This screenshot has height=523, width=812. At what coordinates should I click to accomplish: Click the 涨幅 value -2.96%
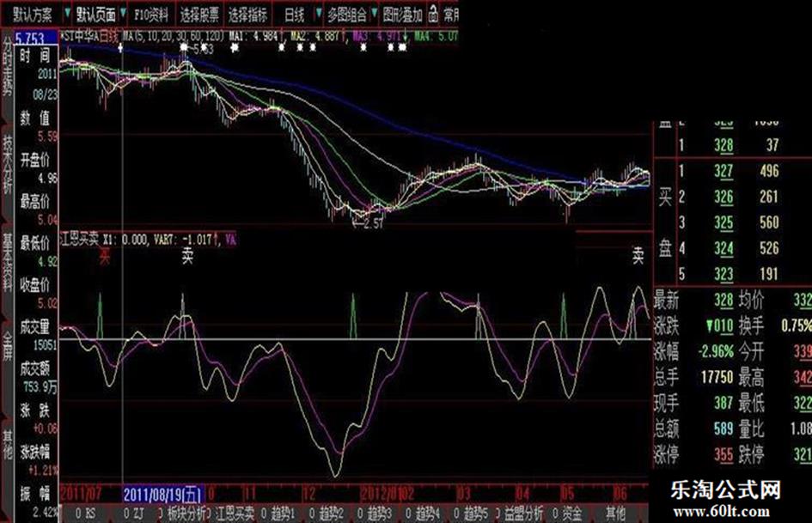[717, 352]
